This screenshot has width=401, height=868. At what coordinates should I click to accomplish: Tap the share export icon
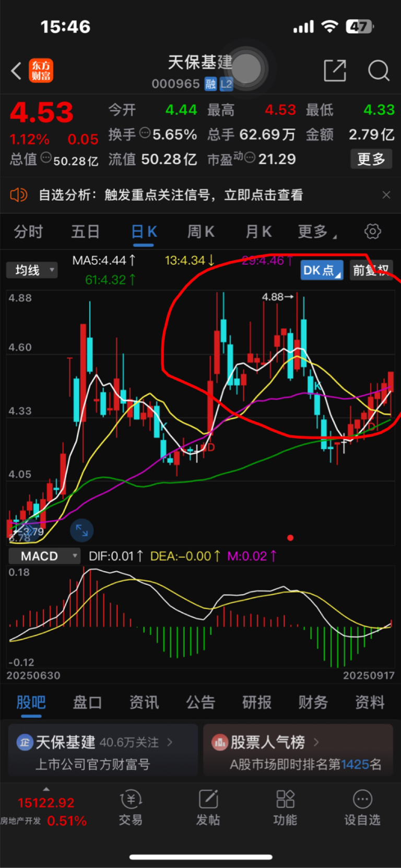(x=335, y=70)
